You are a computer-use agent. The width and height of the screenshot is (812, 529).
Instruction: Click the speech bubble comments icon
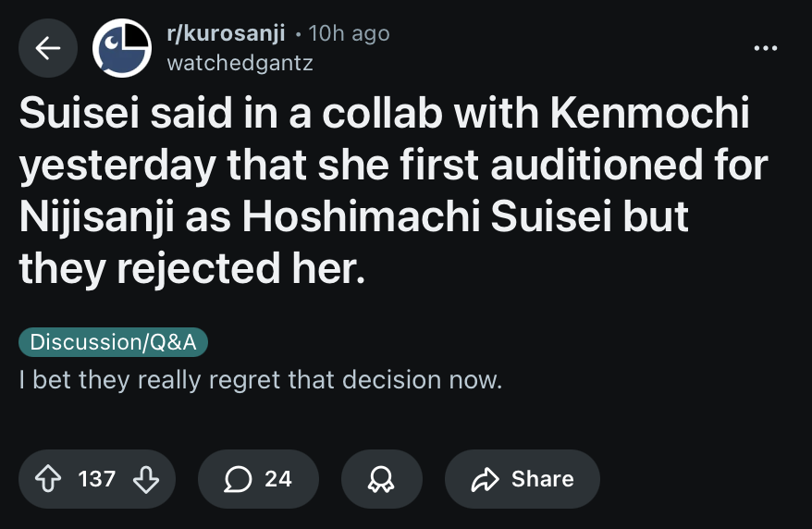tap(239, 478)
